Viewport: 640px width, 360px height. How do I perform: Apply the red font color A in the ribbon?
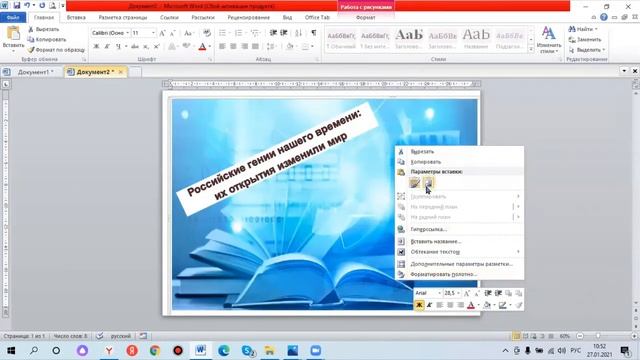click(x=202, y=47)
